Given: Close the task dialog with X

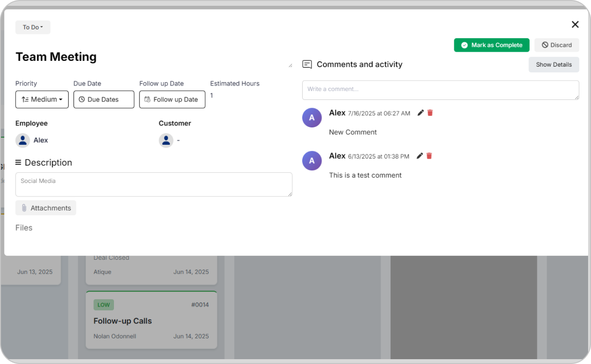Looking at the screenshot, I should coord(575,25).
